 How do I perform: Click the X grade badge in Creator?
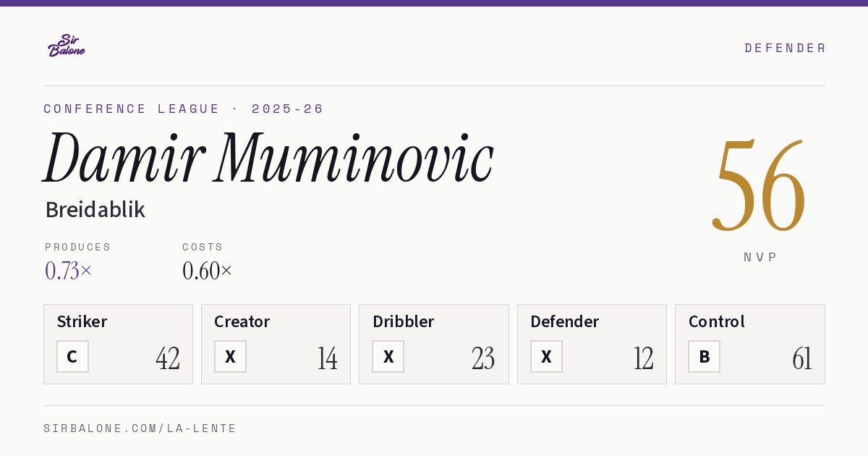tap(230, 357)
